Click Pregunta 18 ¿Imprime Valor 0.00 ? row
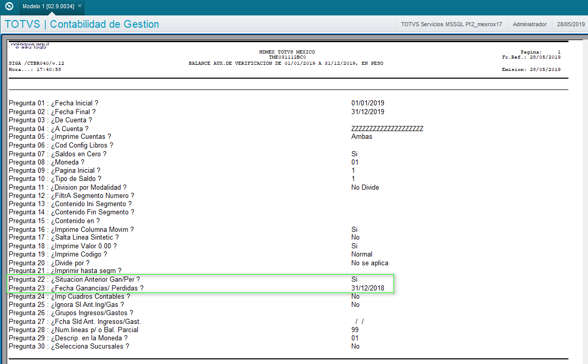 [63, 246]
